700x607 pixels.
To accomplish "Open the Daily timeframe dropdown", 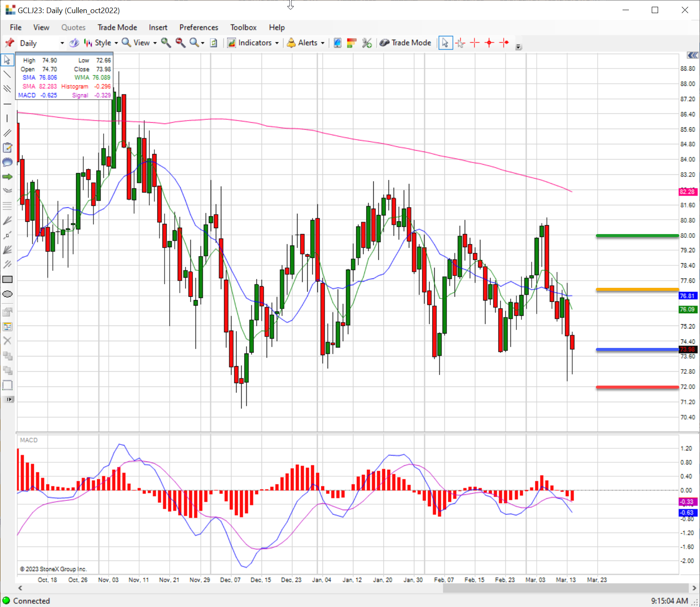I will (41, 43).
